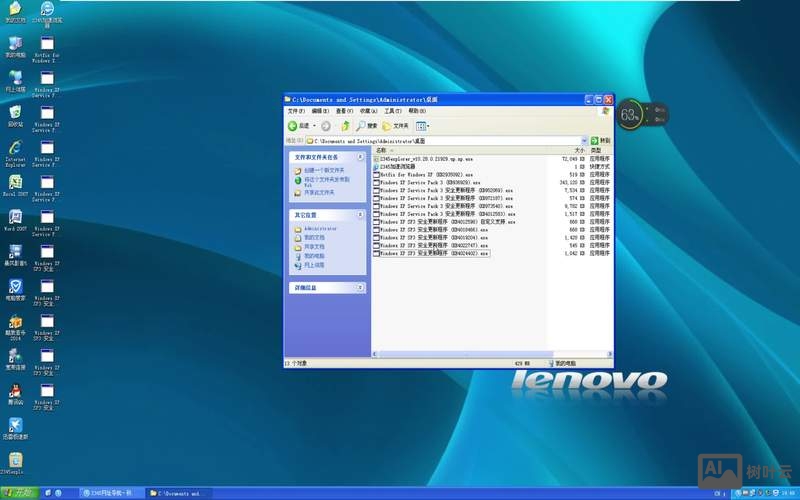800x500 pixels.
Task: Select the Word 2007 desktop icon
Action: click(x=15, y=218)
